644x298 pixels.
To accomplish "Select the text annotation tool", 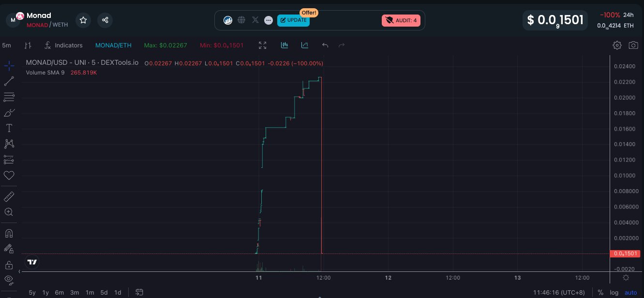I will pos(9,128).
